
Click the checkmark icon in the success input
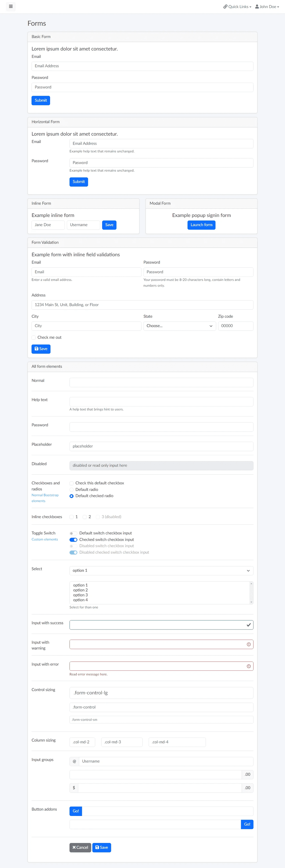coord(249,625)
